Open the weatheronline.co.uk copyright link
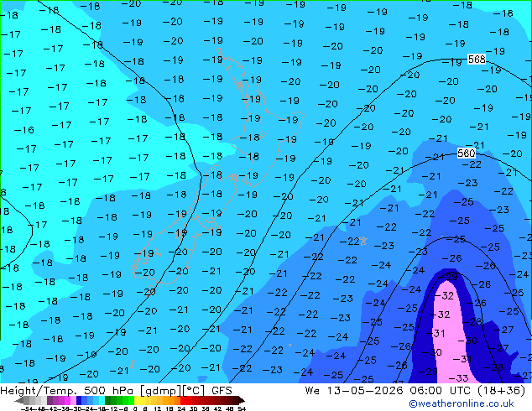The image size is (532, 411). coord(462,403)
